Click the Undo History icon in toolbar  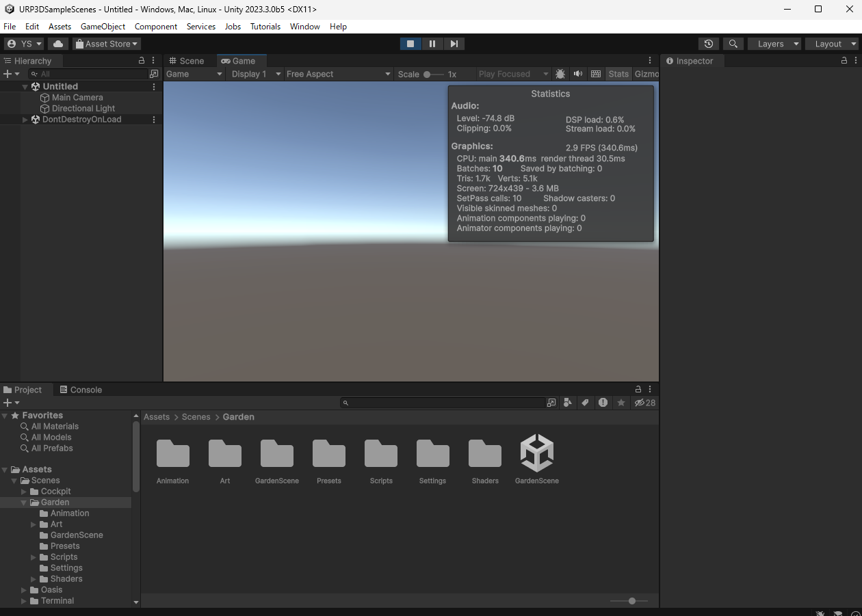tap(708, 44)
